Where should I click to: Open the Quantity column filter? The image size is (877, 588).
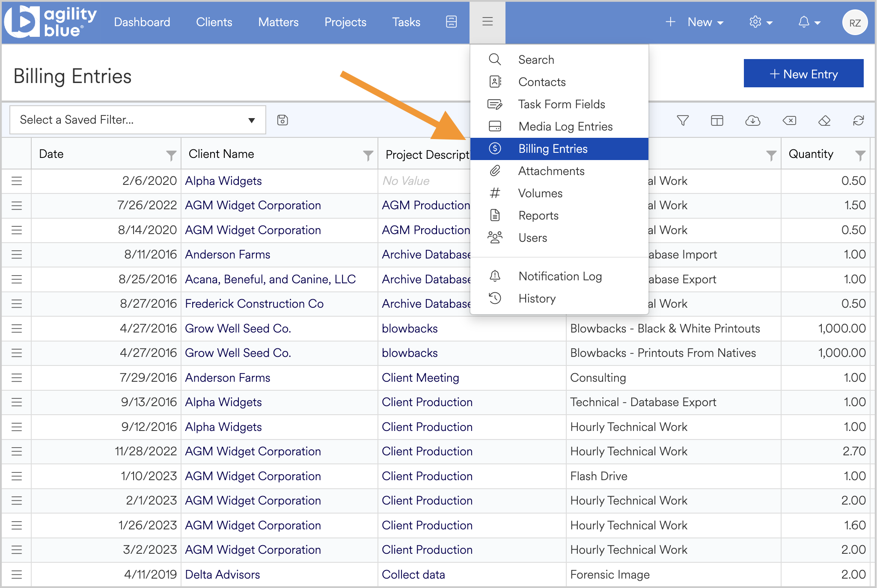coord(860,155)
